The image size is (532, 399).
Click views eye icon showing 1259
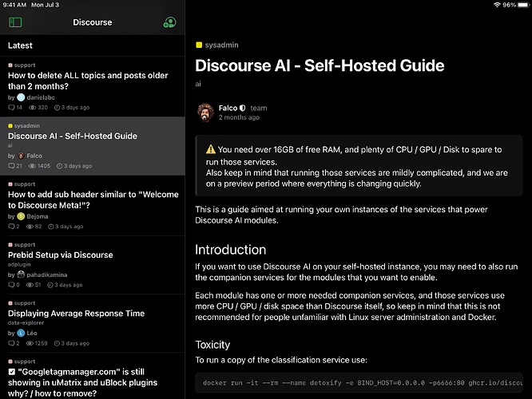(30, 343)
